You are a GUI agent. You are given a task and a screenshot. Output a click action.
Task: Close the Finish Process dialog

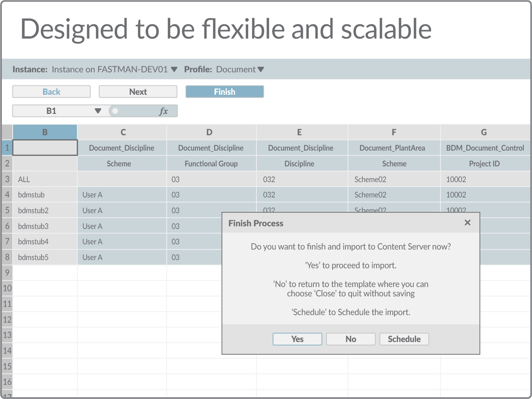(467, 223)
